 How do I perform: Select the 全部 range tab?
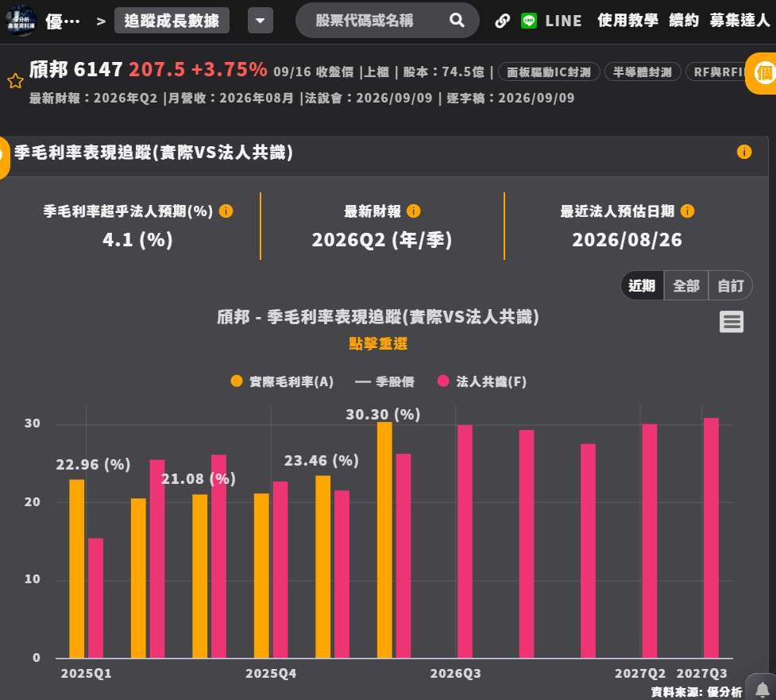(x=686, y=286)
